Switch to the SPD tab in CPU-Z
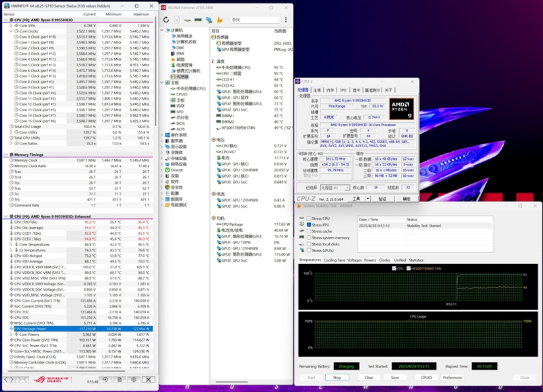 click(x=343, y=90)
